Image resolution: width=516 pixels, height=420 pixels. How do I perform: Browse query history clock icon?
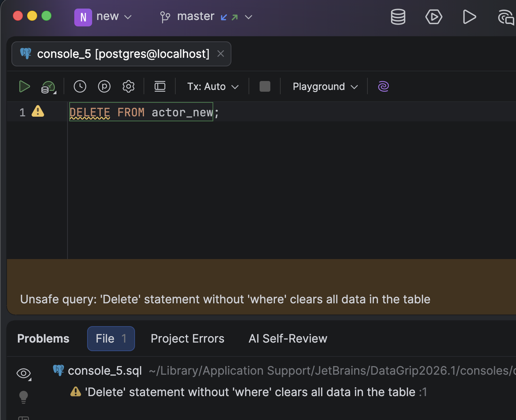tap(80, 86)
